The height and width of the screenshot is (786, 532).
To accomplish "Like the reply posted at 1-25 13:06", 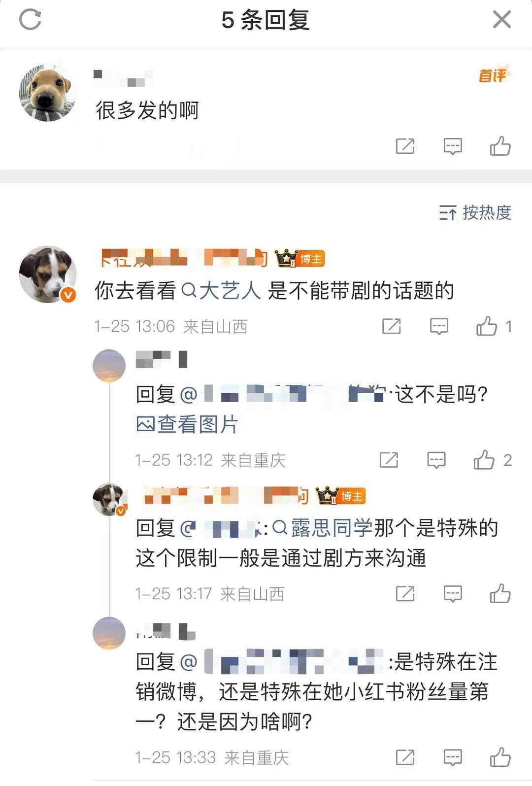I will (494, 326).
